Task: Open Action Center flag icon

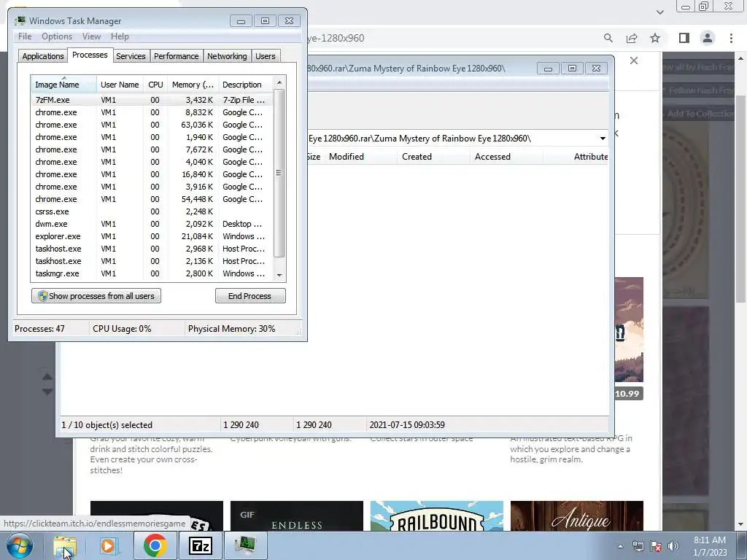Action: 656,546
